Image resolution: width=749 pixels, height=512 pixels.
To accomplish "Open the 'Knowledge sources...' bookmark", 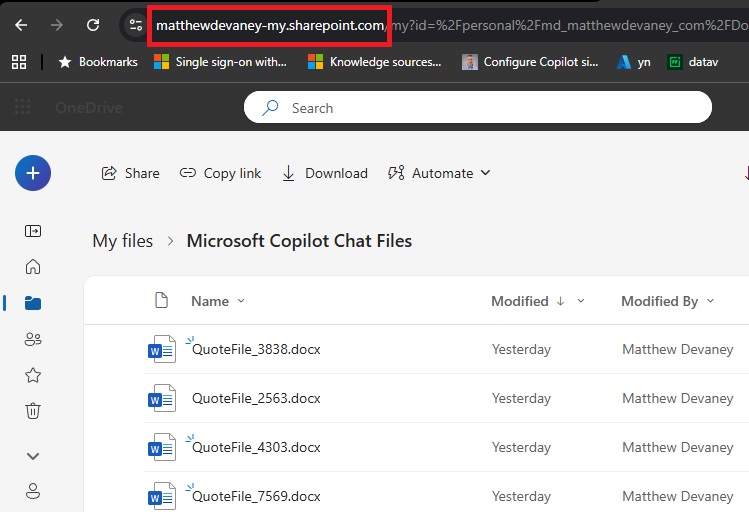I will (374, 62).
